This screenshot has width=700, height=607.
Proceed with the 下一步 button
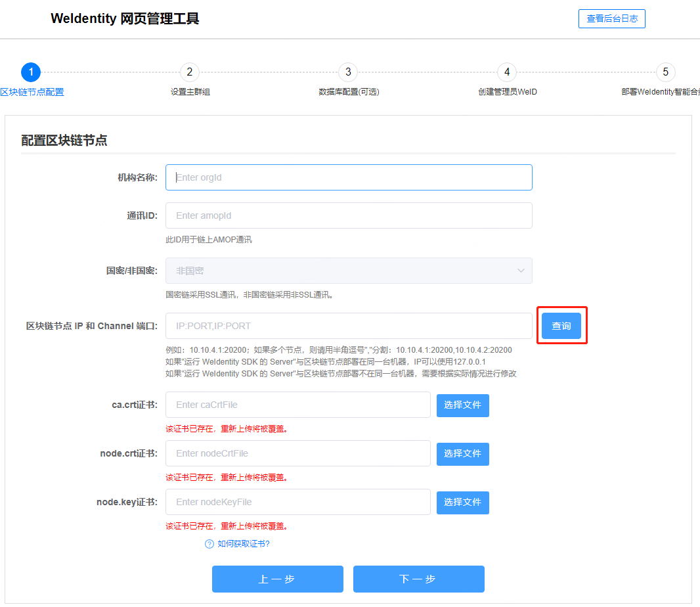418,579
